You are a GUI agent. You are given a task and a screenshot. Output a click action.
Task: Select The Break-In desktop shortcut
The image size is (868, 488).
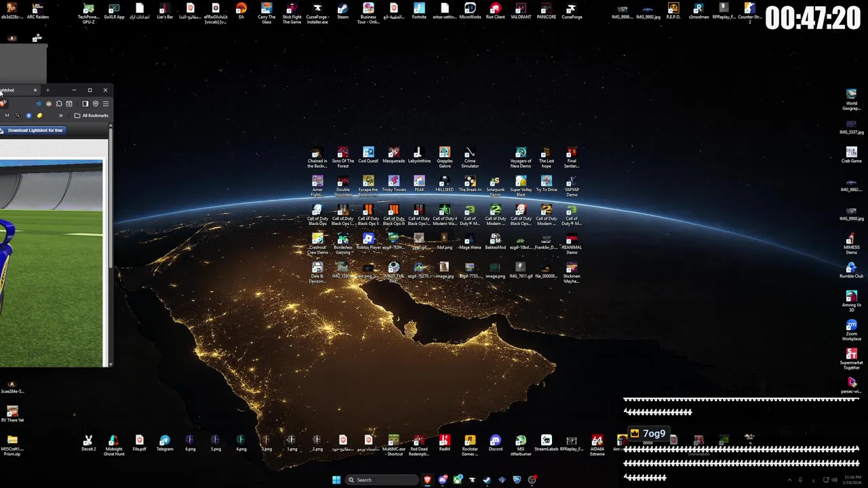tap(470, 184)
